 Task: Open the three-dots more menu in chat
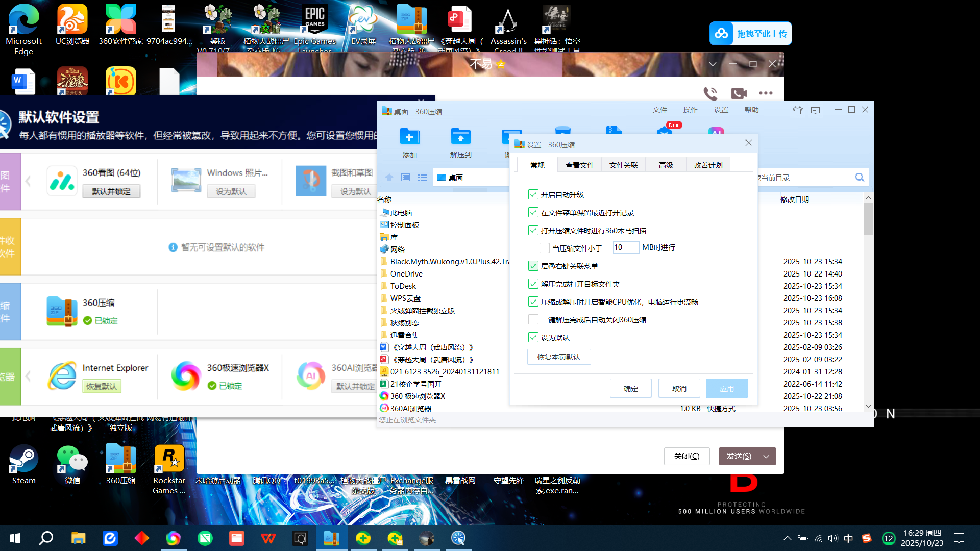(766, 93)
